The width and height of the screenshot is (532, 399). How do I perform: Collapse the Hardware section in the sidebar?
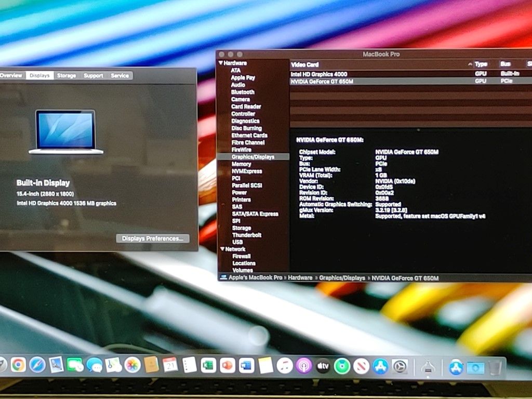(x=221, y=63)
